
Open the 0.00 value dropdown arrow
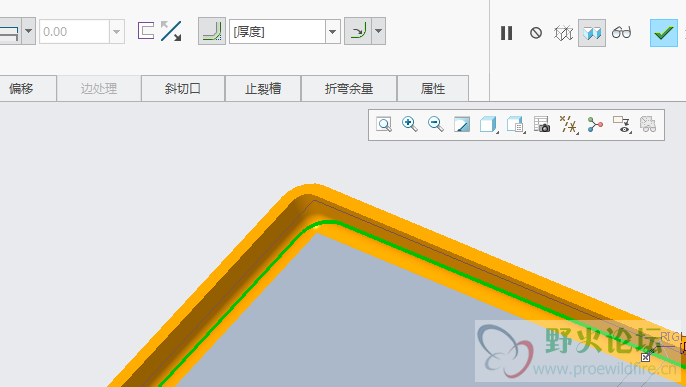pyautogui.click(x=117, y=31)
